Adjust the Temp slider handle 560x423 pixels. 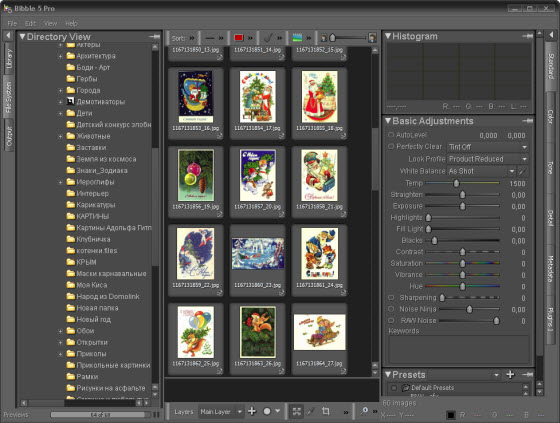[456, 183]
